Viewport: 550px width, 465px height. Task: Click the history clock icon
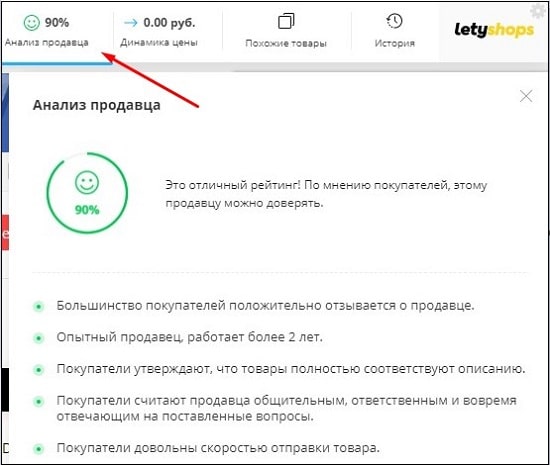pyautogui.click(x=394, y=21)
